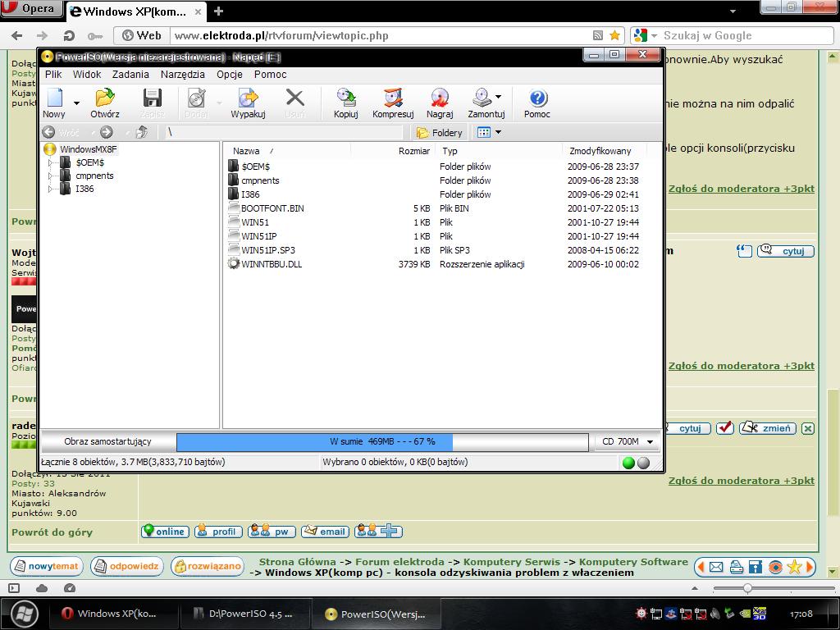
Task: Expand the $OEM$ node in the folder tree
Action: pyautogui.click(x=50, y=162)
